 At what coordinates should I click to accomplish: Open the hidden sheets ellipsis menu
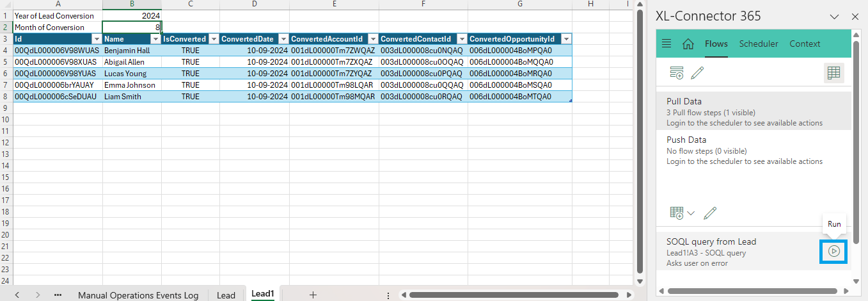click(58, 295)
